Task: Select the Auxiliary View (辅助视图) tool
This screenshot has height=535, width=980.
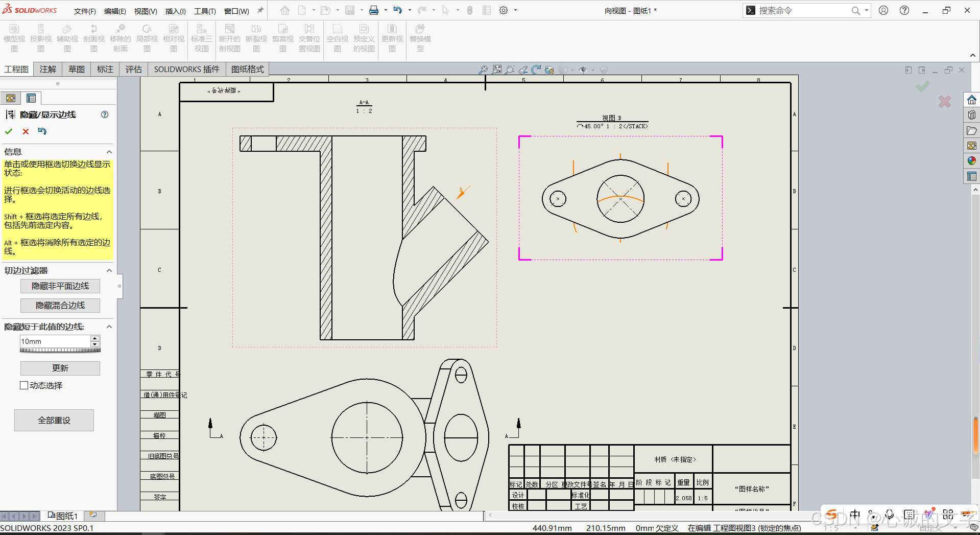Action: pos(67,38)
